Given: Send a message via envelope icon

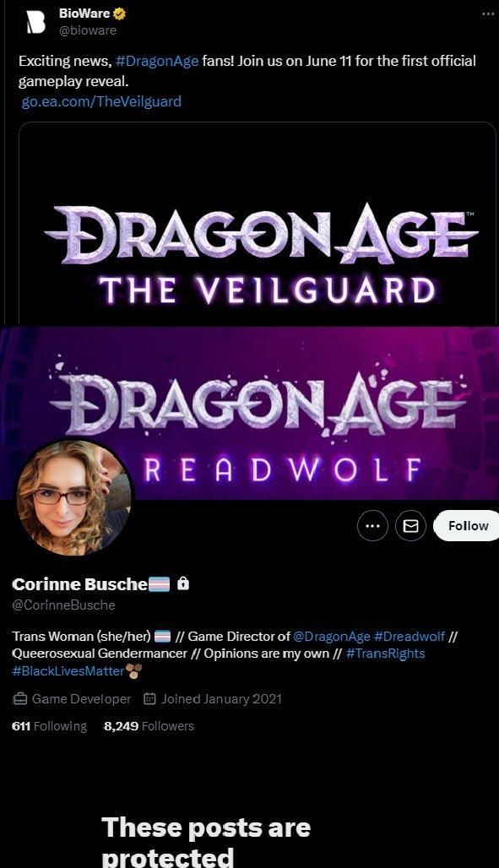Looking at the screenshot, I should (x=410, y=526).
